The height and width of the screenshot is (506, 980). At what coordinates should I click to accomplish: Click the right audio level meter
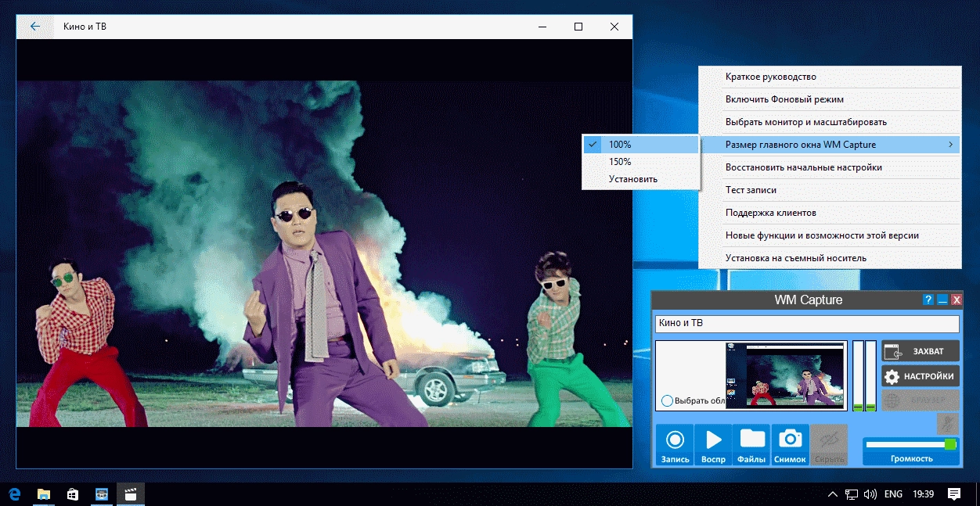(870, 375)
